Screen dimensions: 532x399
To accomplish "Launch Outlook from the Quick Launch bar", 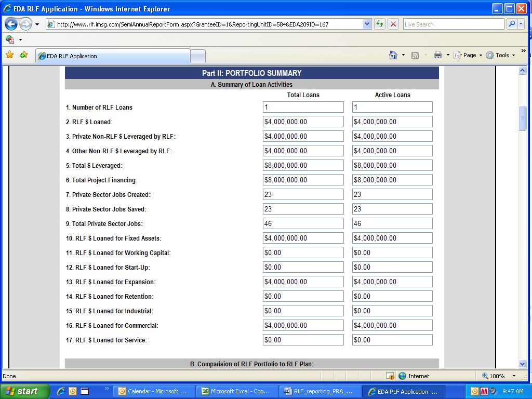I will point(73,391).
